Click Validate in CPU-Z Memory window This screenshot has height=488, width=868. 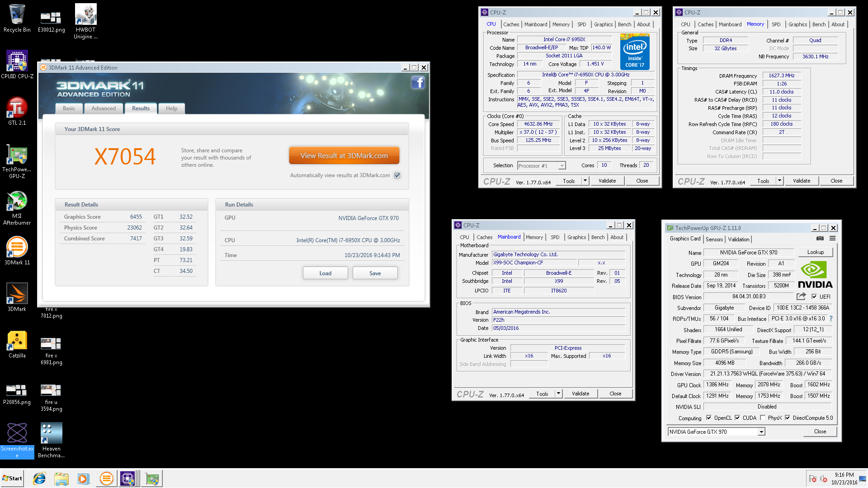coord(802,181)
